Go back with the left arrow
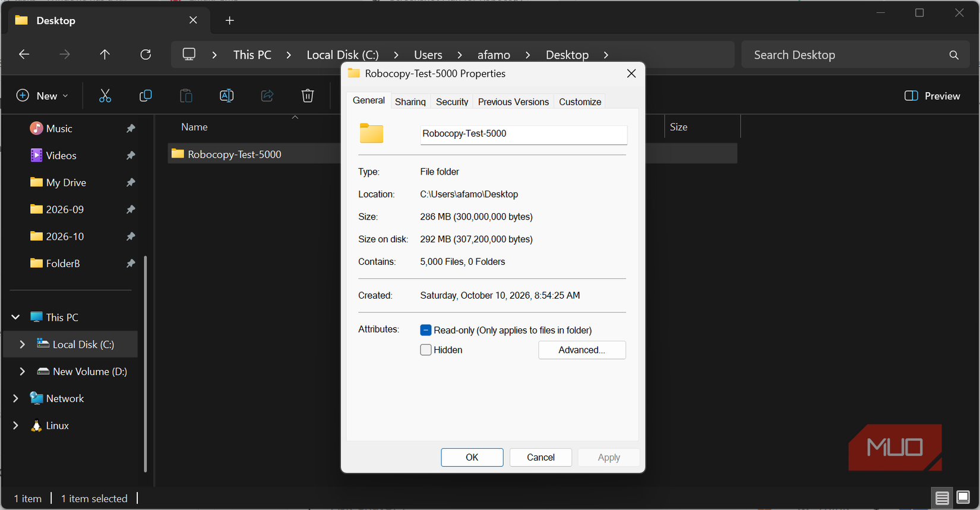 pos(24,55)
